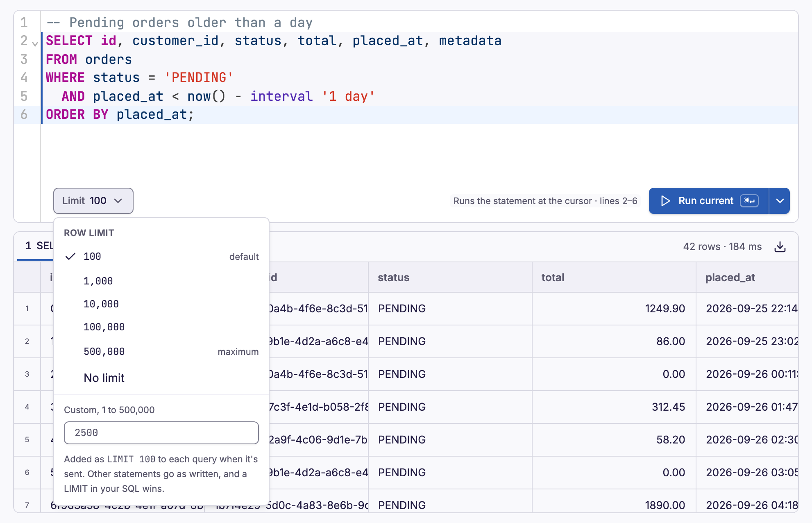Viewport: 812px width, 523px height.
Task: Select the total cell 58.20
Action: click(614, 440)
